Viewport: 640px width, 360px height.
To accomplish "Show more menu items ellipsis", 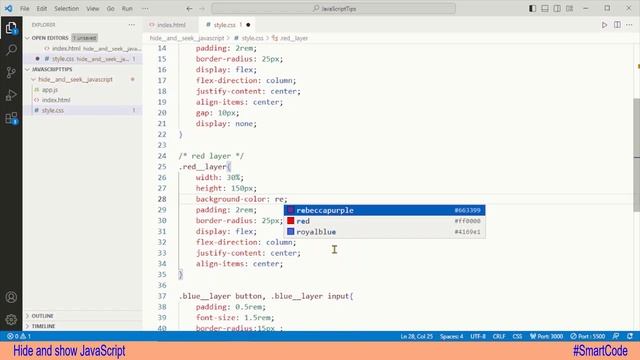I will pyautogui.click(x=145, y=9).
